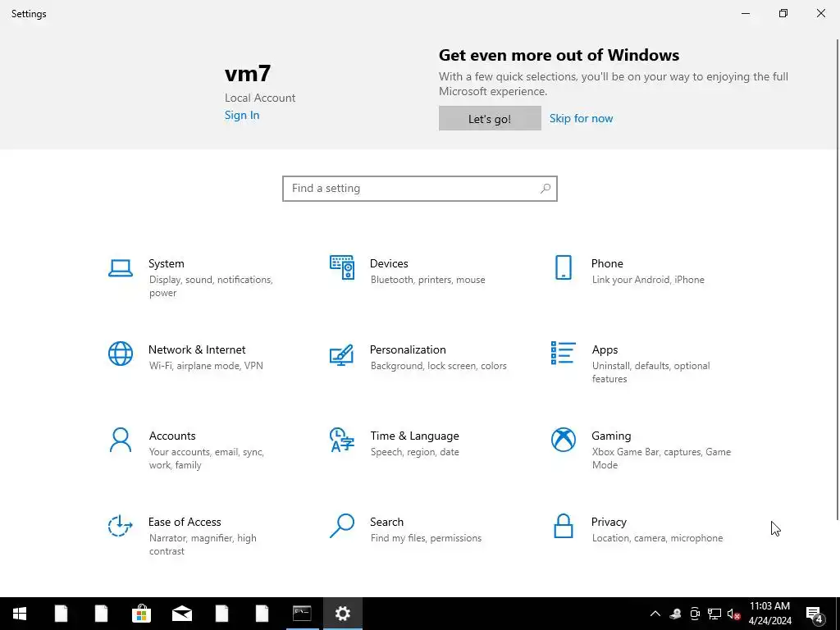Viewport: 840px width, 630px height.
Task: Select the Devices category title
Action: coord(389,263)
